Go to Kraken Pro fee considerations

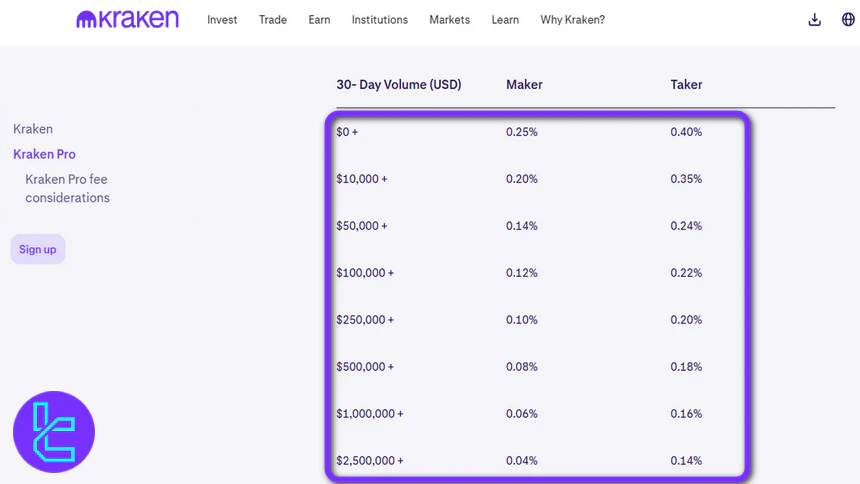67,188
